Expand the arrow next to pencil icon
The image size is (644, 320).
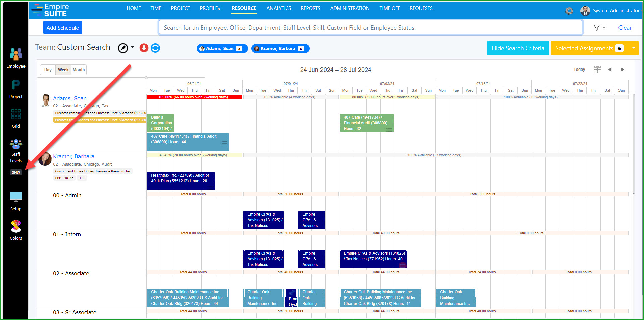tap(133, 47)
